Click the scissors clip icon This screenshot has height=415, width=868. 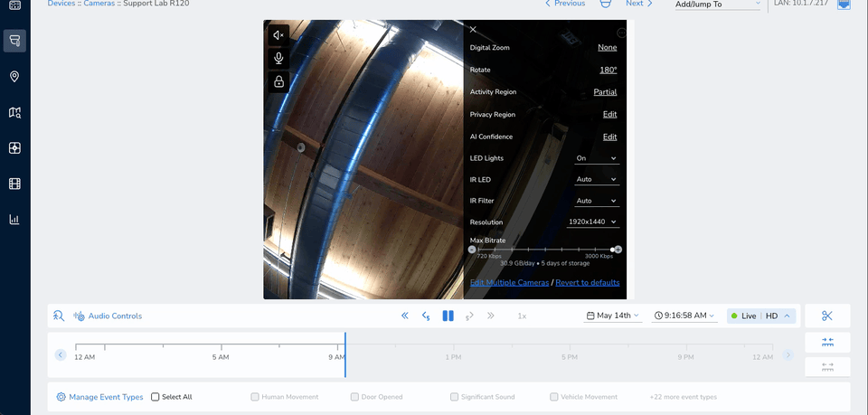tap(827, 316)
